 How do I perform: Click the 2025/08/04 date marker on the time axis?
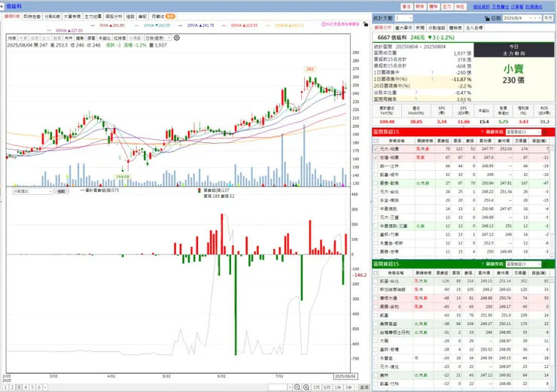[x=345, y=376]
